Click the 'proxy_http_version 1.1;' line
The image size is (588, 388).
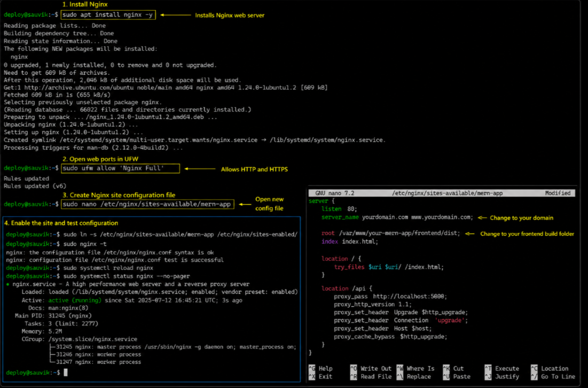373,304
